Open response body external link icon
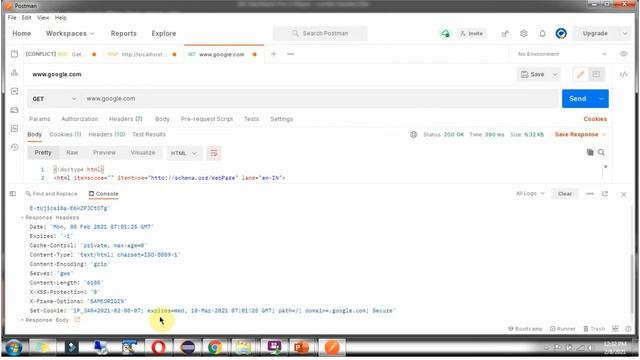640x360 pixels. [77, 320]
